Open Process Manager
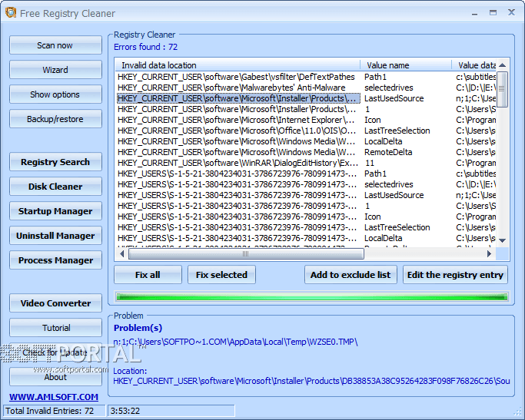Viewport: 525px width, 420px height. tap(55, 260)
